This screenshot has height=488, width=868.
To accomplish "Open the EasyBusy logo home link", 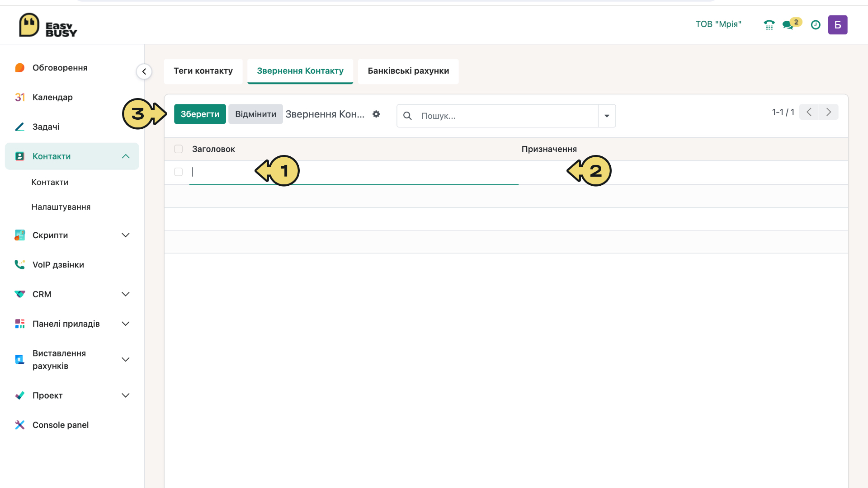I will pos(48,25).
